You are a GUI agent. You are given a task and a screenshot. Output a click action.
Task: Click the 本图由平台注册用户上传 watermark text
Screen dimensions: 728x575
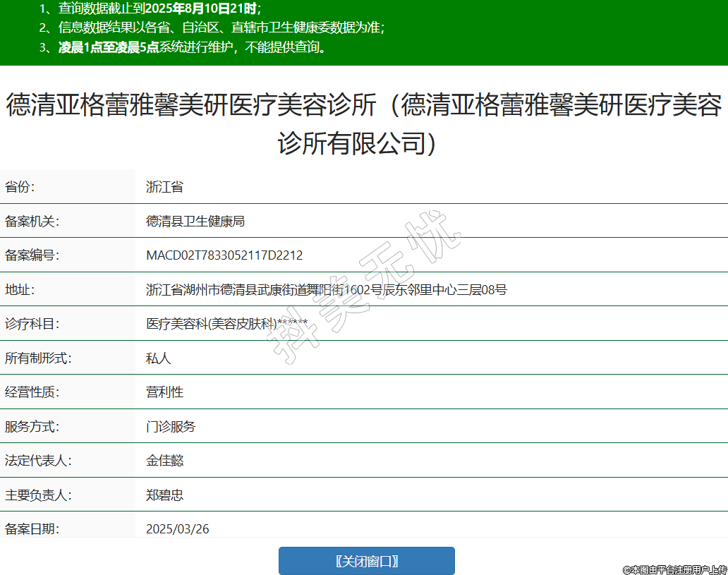pos(674,569)
